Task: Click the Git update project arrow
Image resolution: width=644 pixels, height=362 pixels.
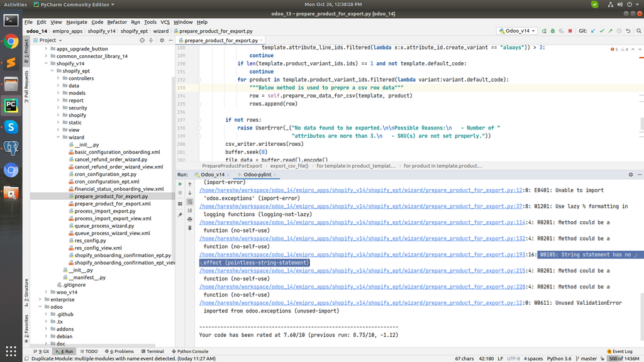Action: pyautogui.click(x=592, y=30)
